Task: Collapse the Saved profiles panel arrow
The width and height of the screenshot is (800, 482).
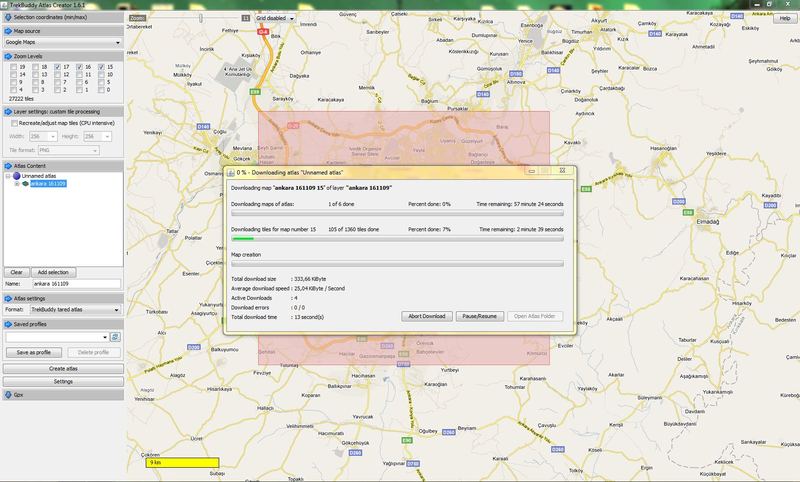Action: [8, 324]
